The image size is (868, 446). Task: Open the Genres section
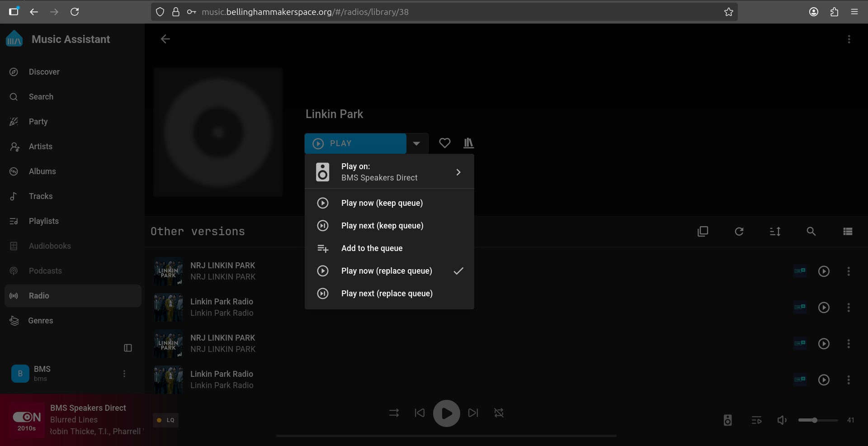(x=73, y=321)
